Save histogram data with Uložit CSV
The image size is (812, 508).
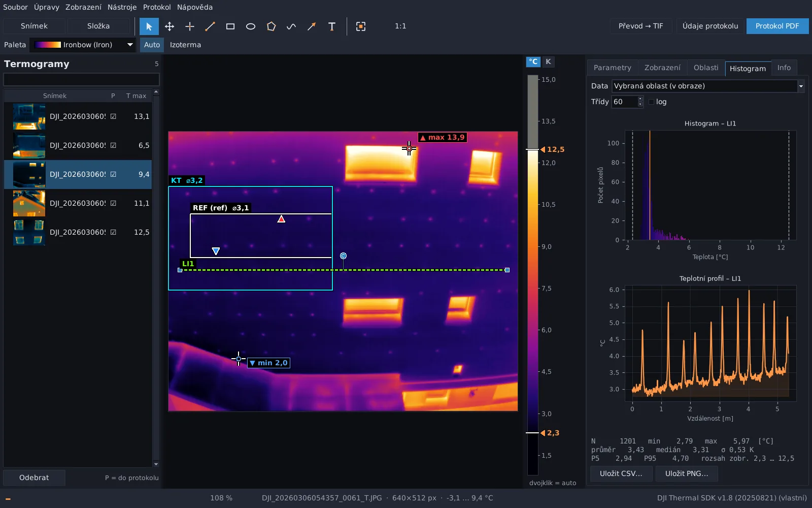point(621,473)
